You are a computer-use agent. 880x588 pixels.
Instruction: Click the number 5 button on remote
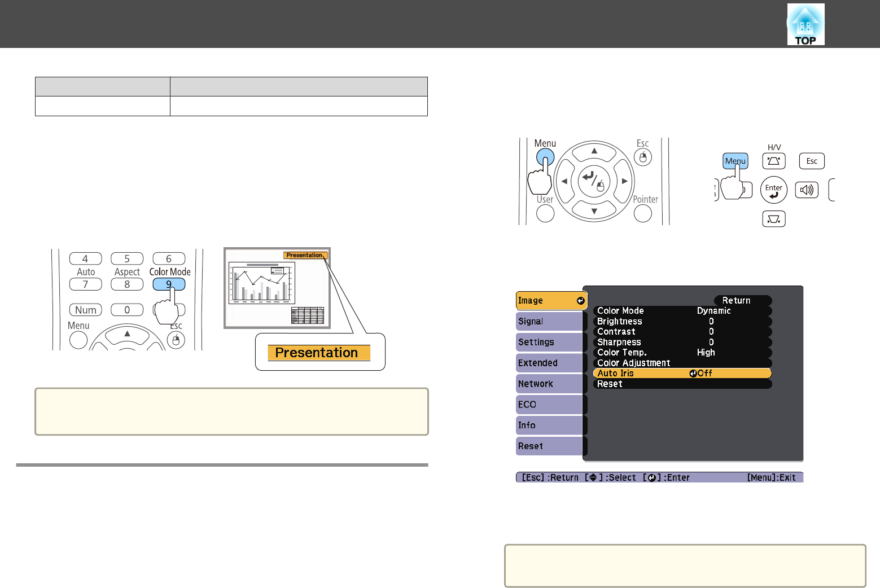click(x=127, y=258)
